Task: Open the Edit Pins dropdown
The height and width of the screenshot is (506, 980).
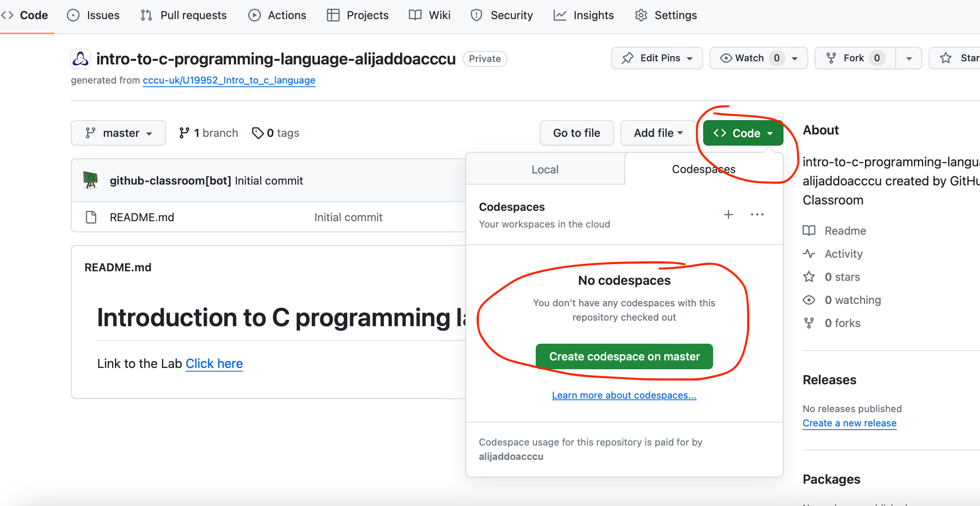Action: click(x=657, y=58)
